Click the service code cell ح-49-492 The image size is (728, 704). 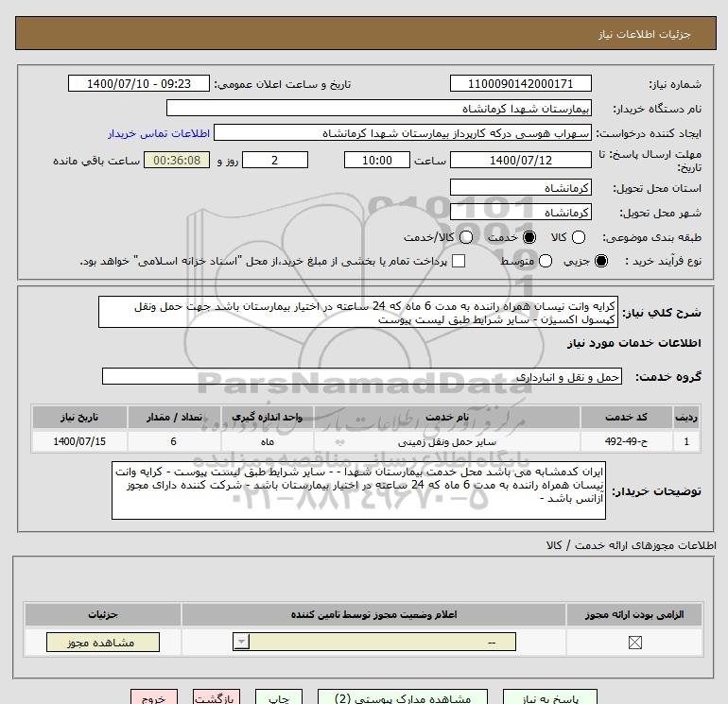[x=626, y=441]
